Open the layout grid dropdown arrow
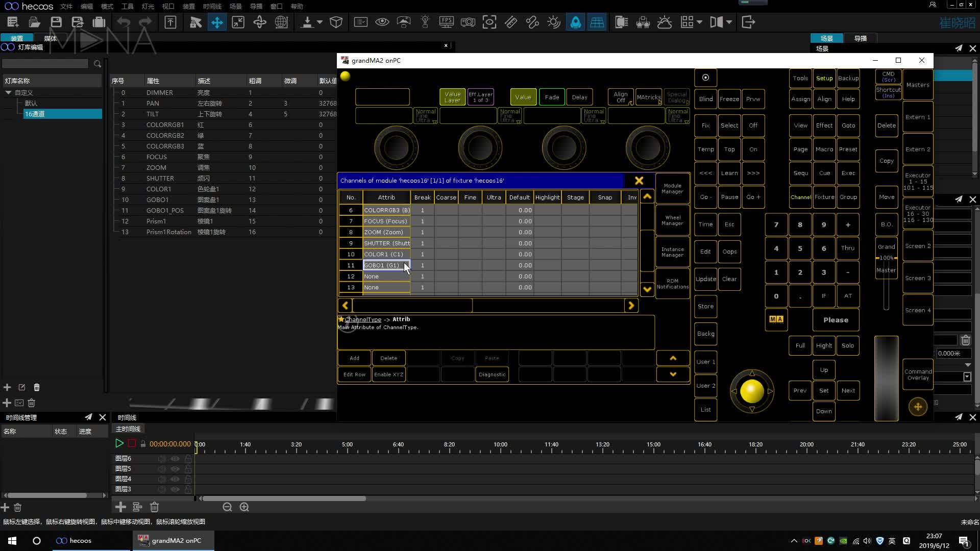 tap(699, 22)
